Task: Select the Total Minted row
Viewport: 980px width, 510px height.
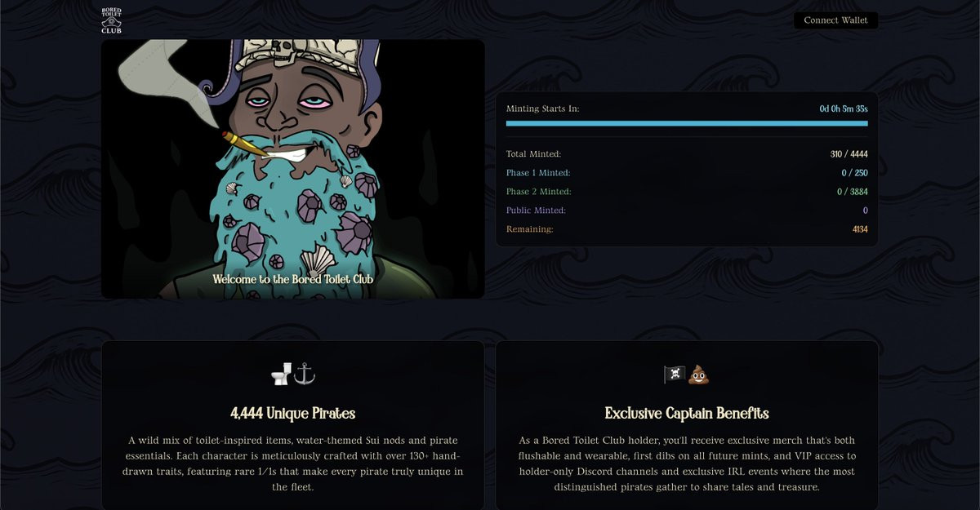Action: click(x=687, y=154)
